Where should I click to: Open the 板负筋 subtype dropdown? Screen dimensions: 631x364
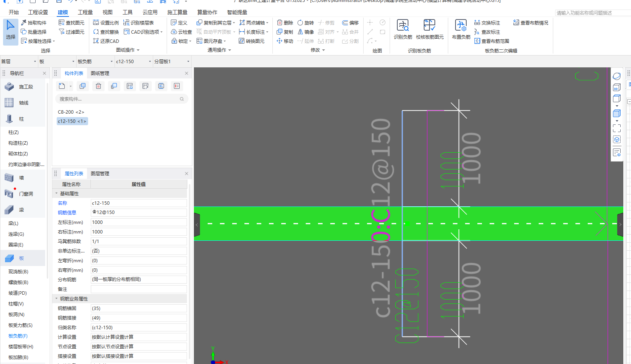click(95, 61)
